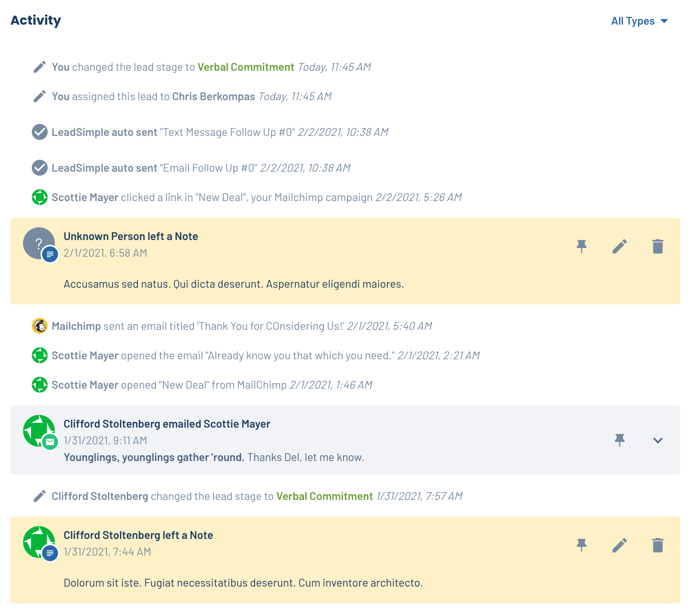The width and height of the screenshot is (700, 612).
Task: Click the timestamp 1/31/2021, 7:44 AM
Action: [107, 552]
